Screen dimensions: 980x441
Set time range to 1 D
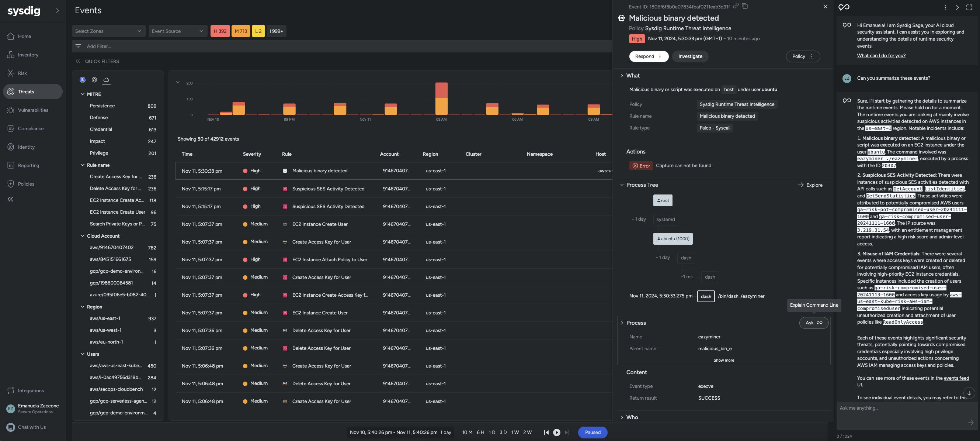[492, 433]
